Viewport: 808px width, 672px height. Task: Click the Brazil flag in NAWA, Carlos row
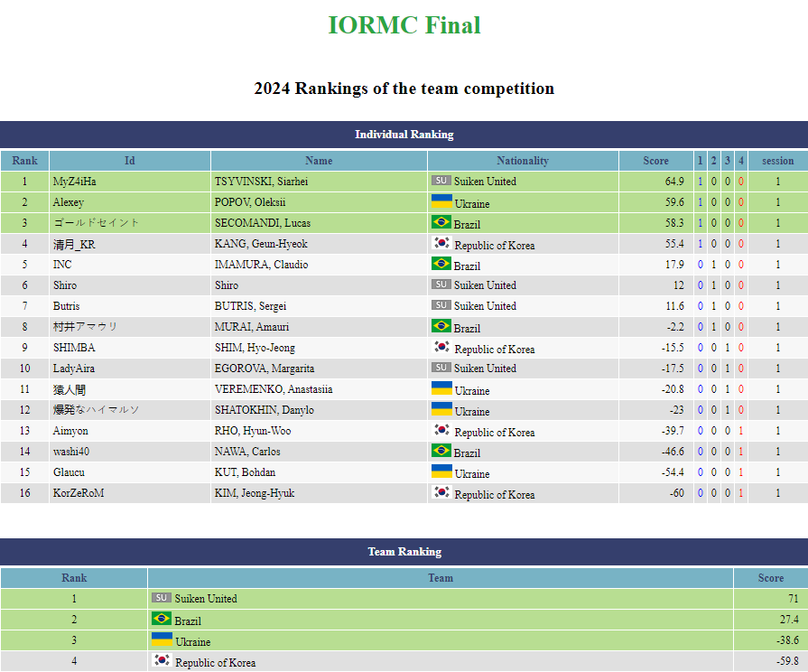[x=441, y=451]
